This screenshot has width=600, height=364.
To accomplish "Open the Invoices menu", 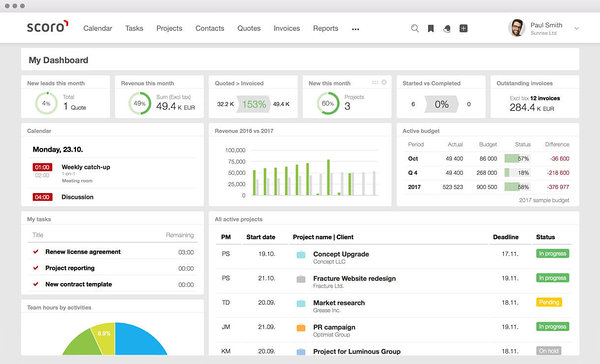I will pyautogui.click(x=287, y=28).
